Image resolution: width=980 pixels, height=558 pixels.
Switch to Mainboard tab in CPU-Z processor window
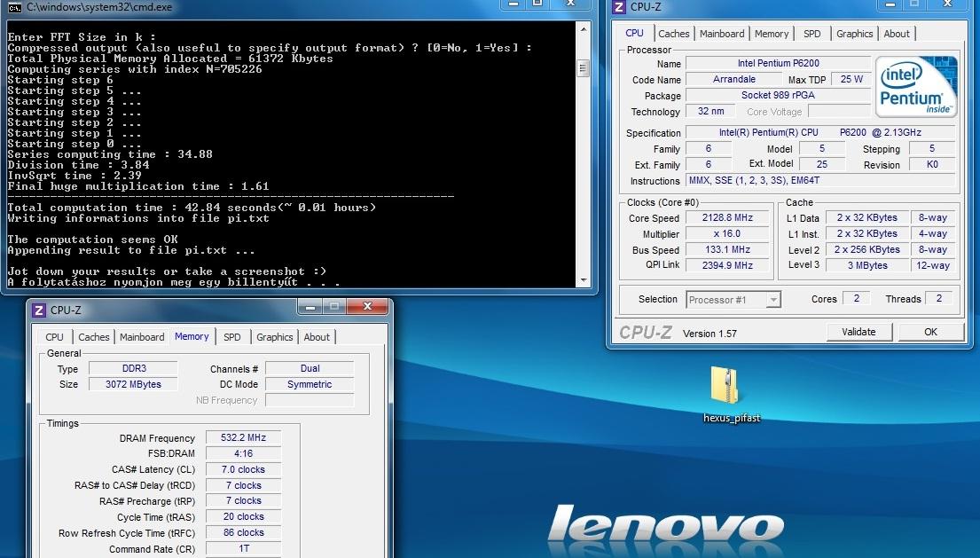pyautogui.click(x=722, y=34)
